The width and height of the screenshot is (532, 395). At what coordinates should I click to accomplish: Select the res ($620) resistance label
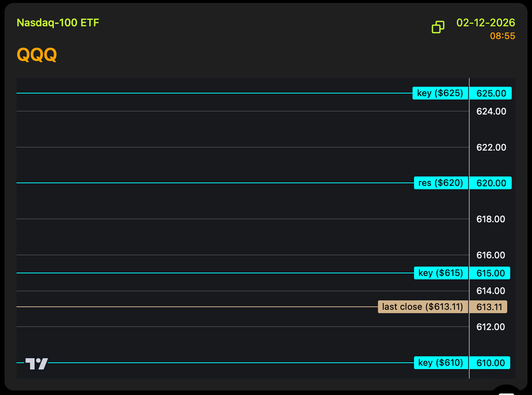coord(441,183)
